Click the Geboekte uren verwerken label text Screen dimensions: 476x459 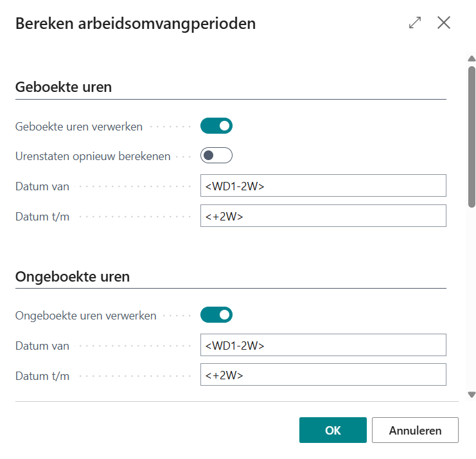coord(79,127)
